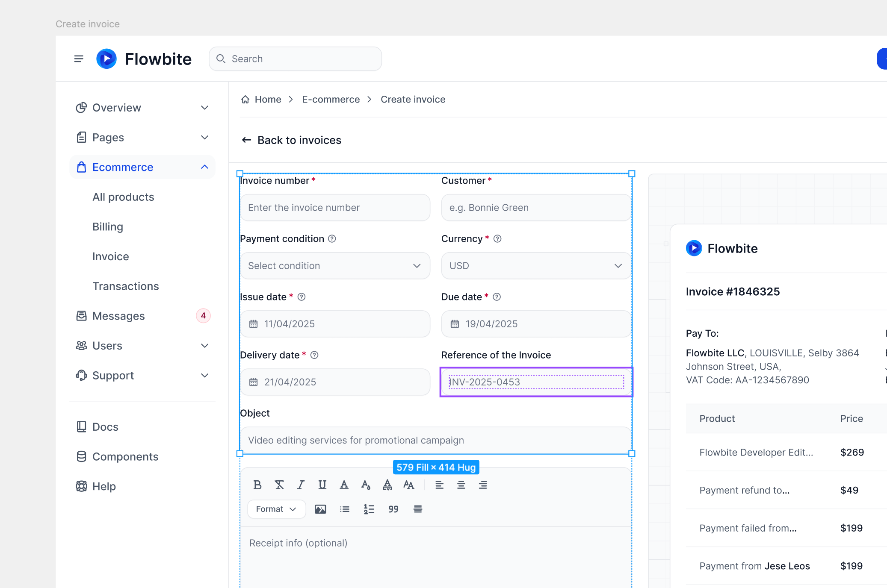Open Invoice in sidebar
887x588 pixels.
[x=111, y=256]
